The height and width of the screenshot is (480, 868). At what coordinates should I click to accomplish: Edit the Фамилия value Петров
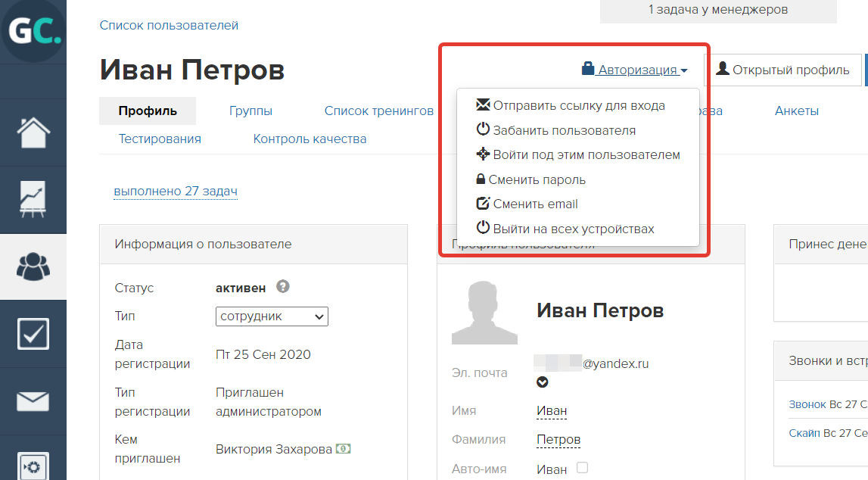(x=558, y=440)
